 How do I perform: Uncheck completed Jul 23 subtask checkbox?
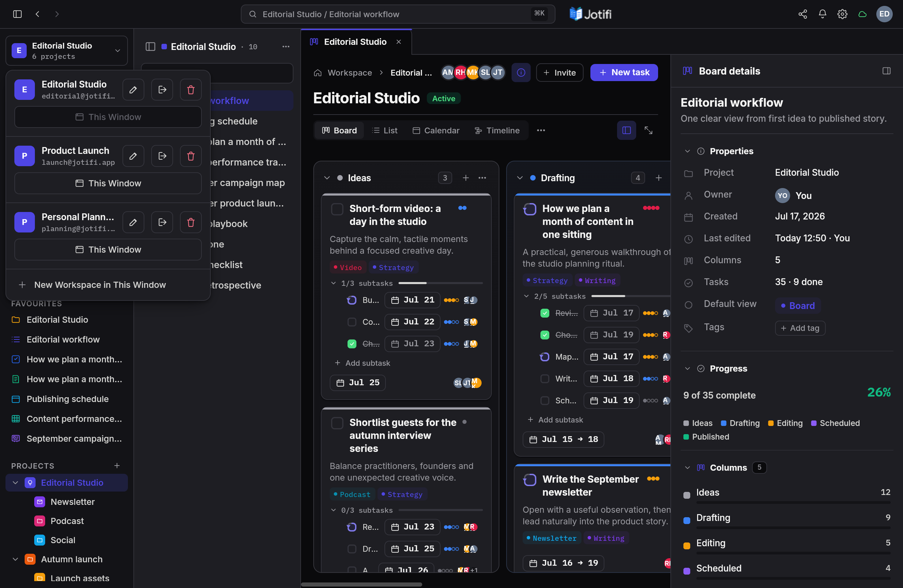click(352, 344)
